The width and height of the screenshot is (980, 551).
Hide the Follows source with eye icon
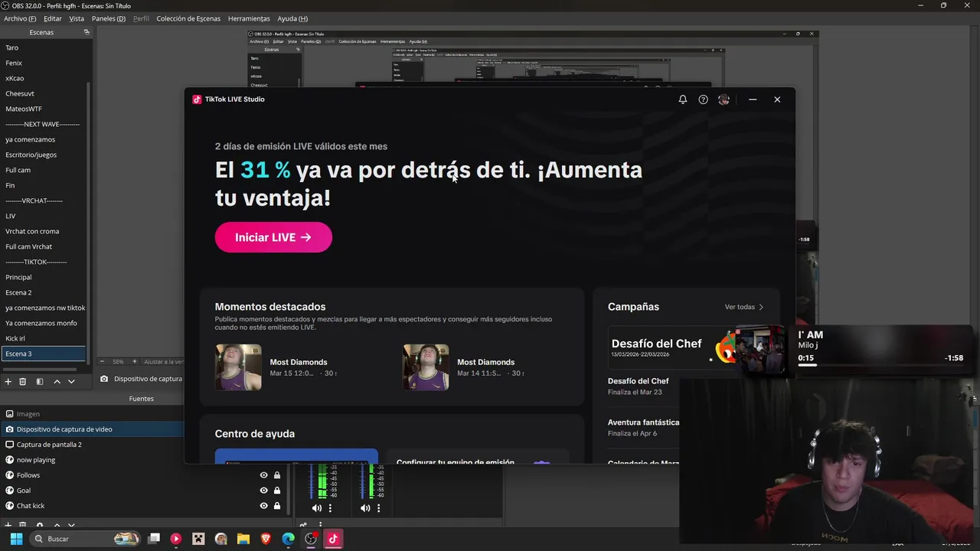click(x=264, y=475)
